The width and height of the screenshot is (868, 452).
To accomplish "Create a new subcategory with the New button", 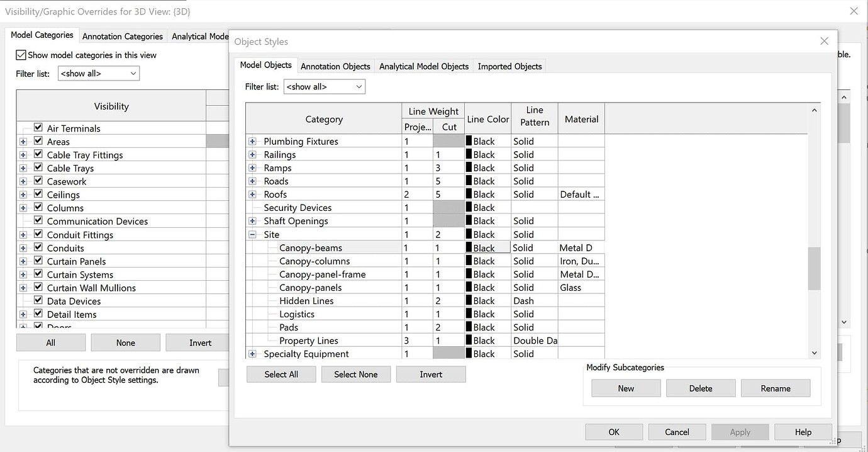I will [x=625, y=388].
